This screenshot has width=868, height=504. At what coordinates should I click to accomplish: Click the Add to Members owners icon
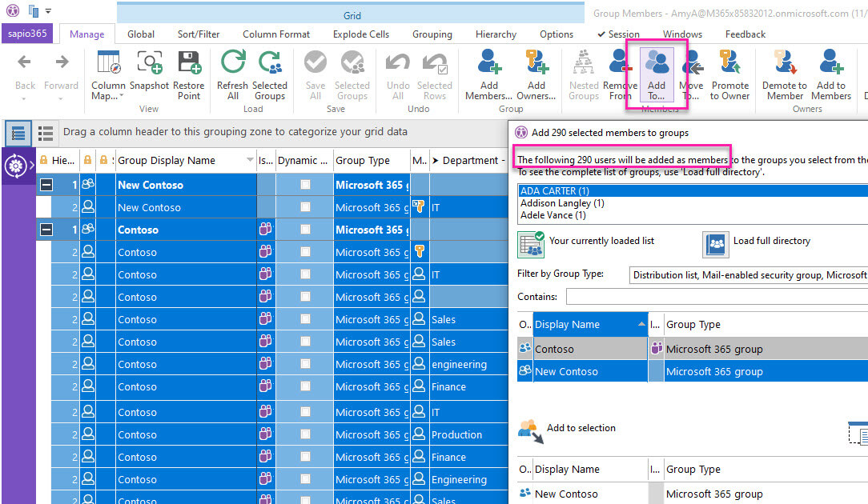click(831, 62)
